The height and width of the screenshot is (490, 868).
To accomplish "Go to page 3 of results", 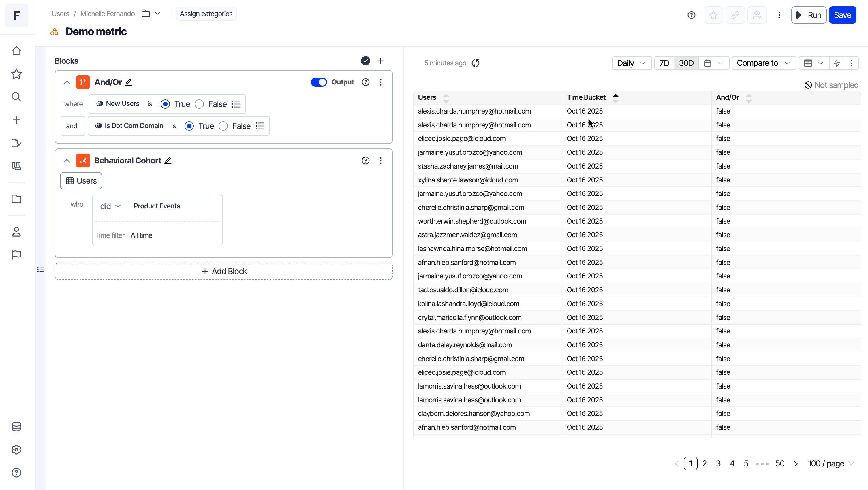I will pos(718,464).
